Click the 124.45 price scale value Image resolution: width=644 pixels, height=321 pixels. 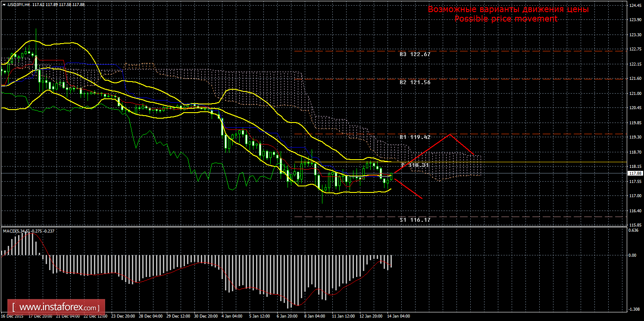click(634, 6)
